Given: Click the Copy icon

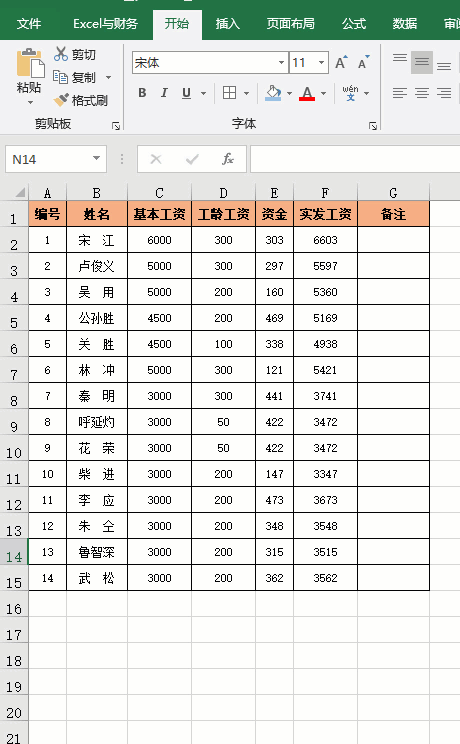Looking at the screenshot, I should click(x=61, y=77).
